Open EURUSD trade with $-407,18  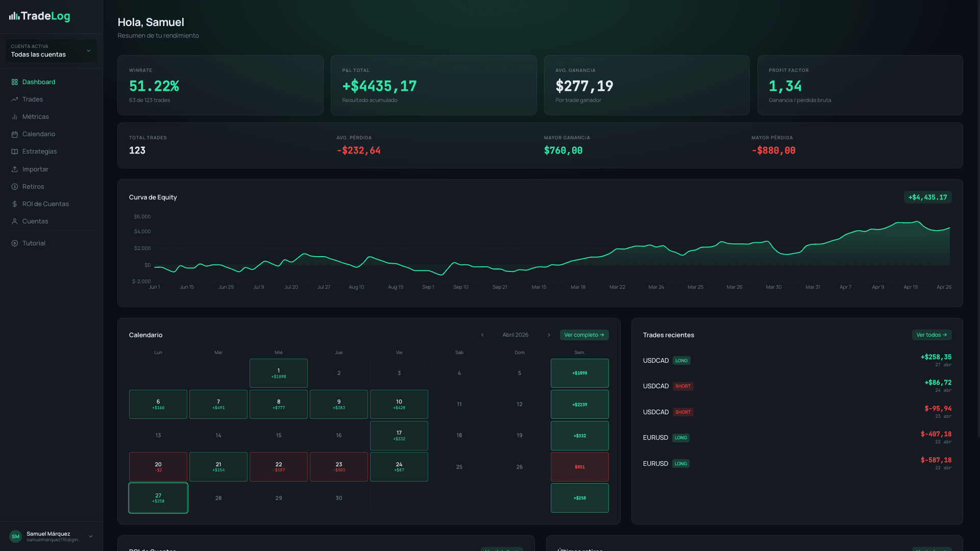pos(797,438)
